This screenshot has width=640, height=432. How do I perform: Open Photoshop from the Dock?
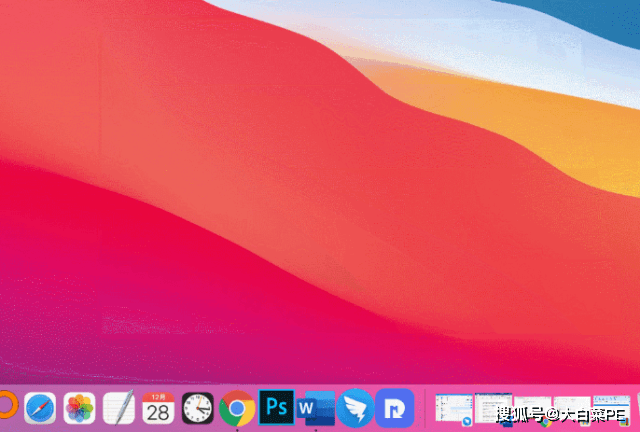[x=276, y=408]
